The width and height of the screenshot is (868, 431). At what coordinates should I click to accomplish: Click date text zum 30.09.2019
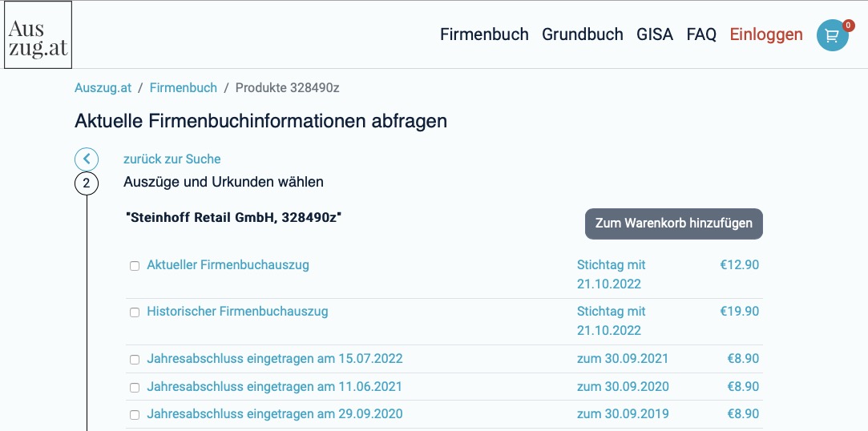pos(623,414)
